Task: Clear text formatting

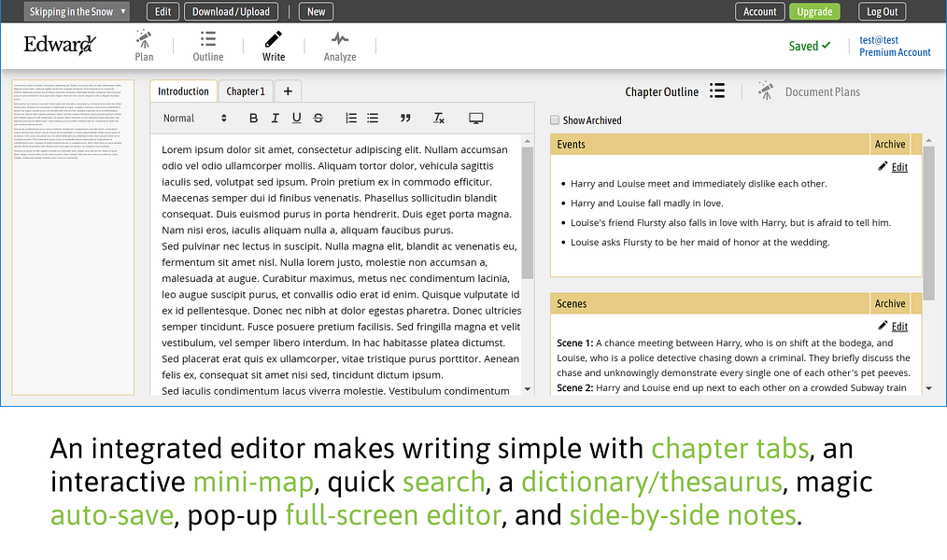Action: pos(439,119)
